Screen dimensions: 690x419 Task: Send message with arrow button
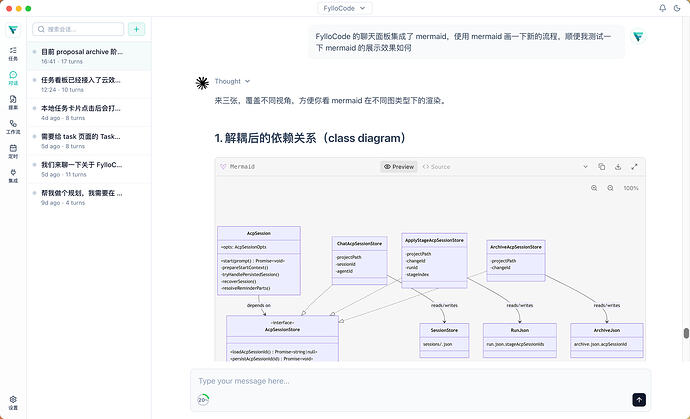(x=639, y=400)
